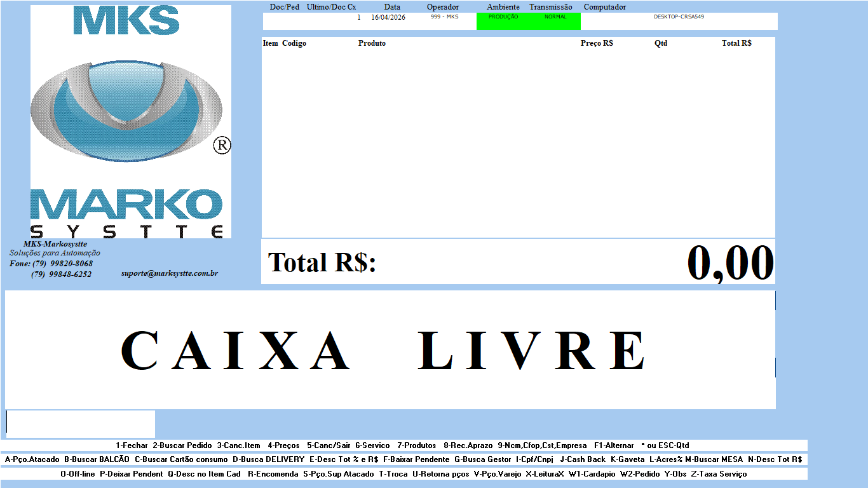Click the Preço R$ column header
This screenshot has height=488, width=868.
597,43
